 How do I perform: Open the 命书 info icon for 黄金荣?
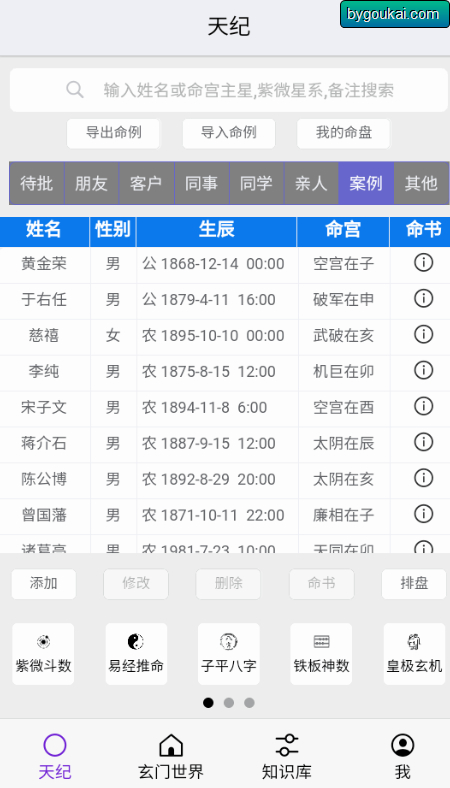pyautogui.click(x=423, y=262)
